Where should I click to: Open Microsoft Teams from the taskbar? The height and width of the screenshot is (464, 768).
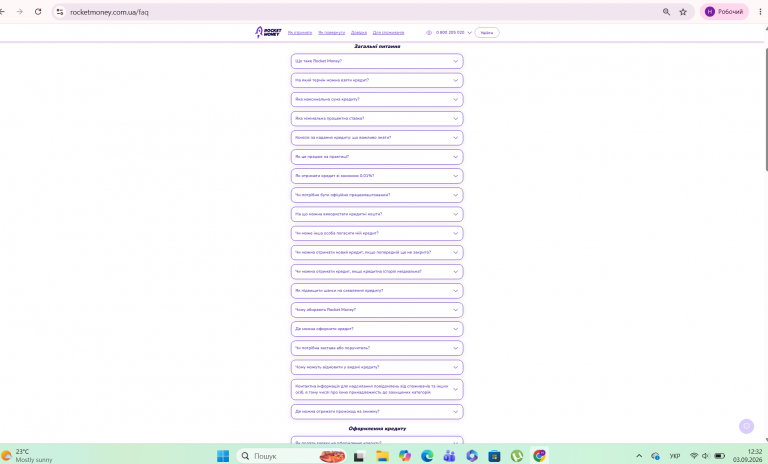click(x=450, y=456)
